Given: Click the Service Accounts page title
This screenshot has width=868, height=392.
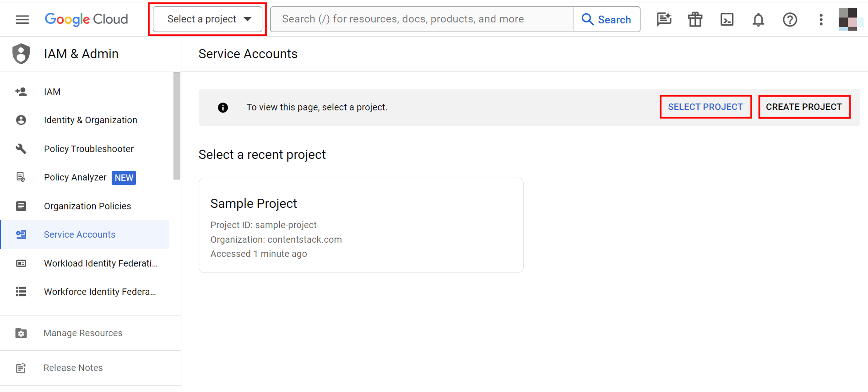Looking at the screenshot, I should click(248, 54).
